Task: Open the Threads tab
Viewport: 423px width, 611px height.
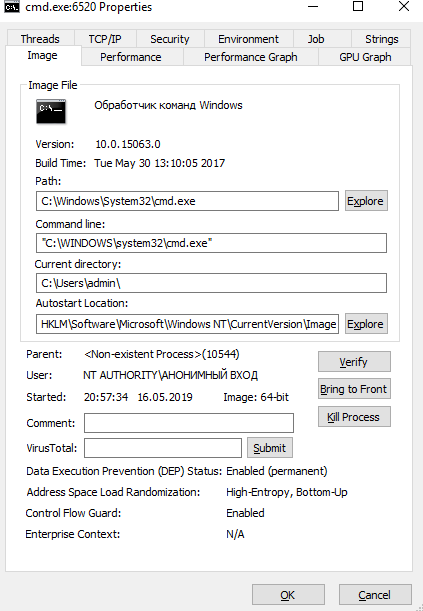Action: tap(40, 39)
